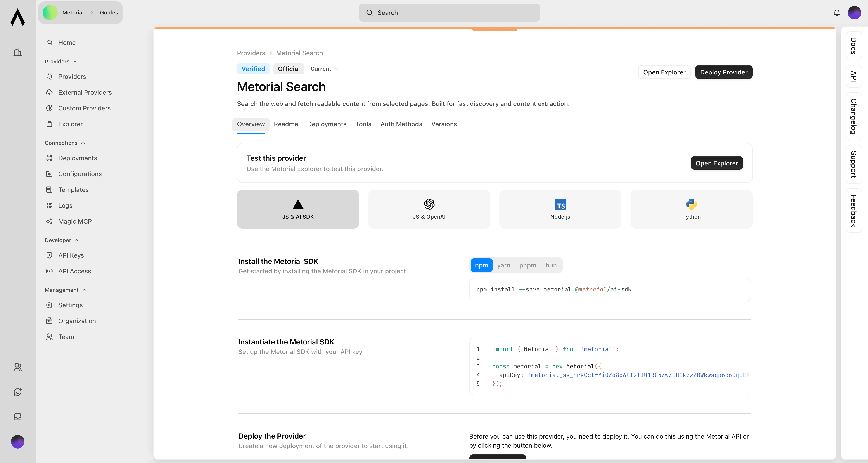
Task: Open the Current version dropdown
Action: click(324, 69)
